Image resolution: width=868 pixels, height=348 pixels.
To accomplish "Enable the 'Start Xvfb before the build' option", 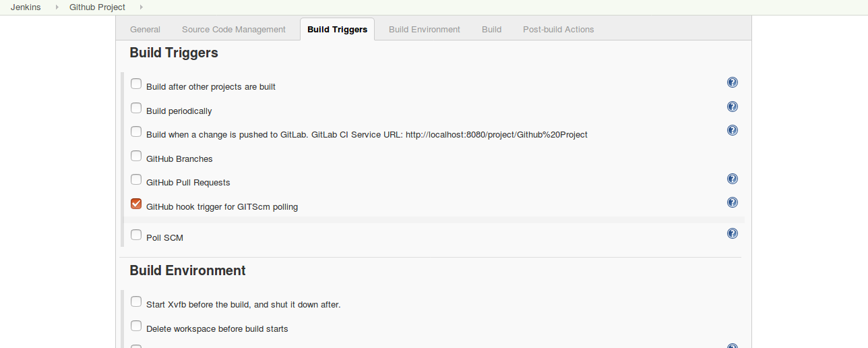I will (136, 301).
